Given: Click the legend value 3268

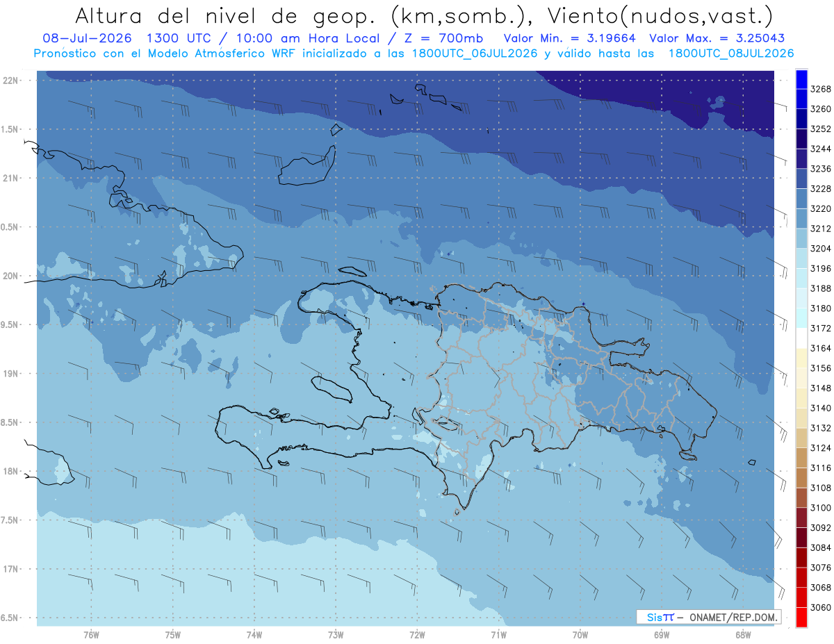Looking at the screenshot, I should (x=821, y=89).
